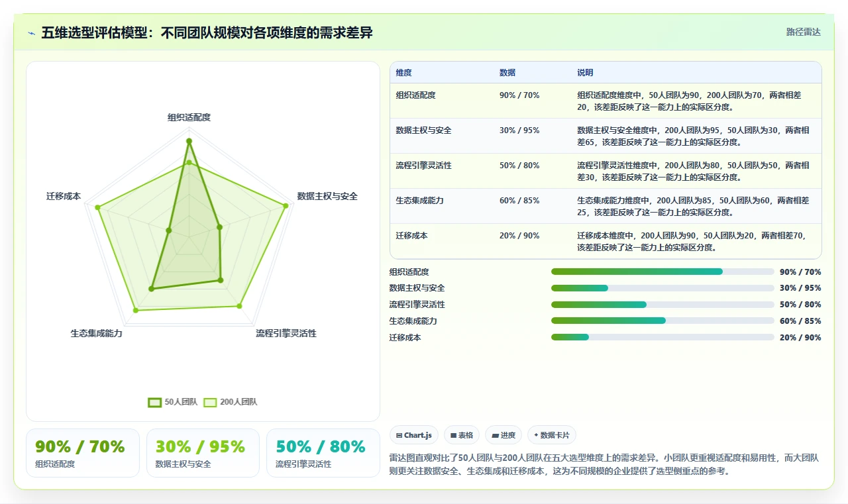
Task: Click the 90% / 70% progress value label
Action: point(800,272)
